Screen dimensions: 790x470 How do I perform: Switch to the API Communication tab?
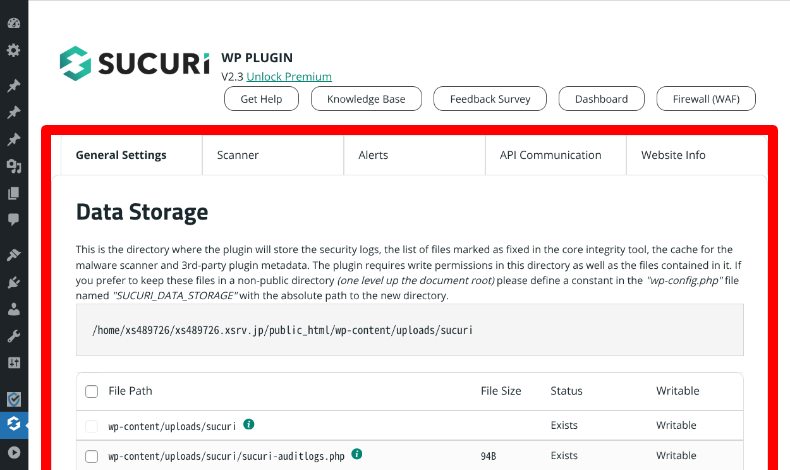[x=556, y=155]
